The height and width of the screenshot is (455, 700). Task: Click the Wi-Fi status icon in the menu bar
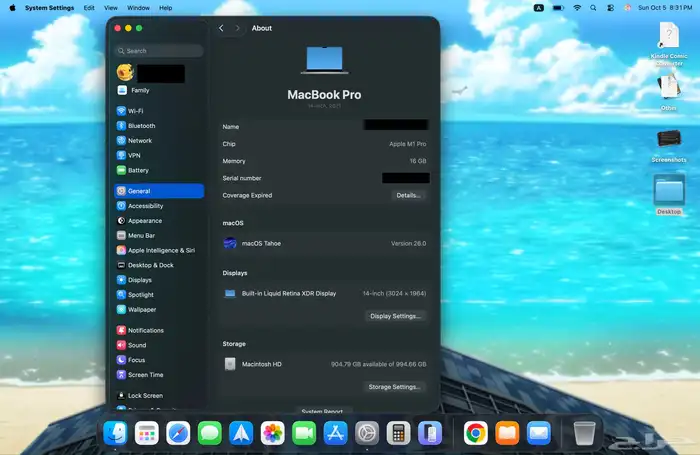(577, 7)
